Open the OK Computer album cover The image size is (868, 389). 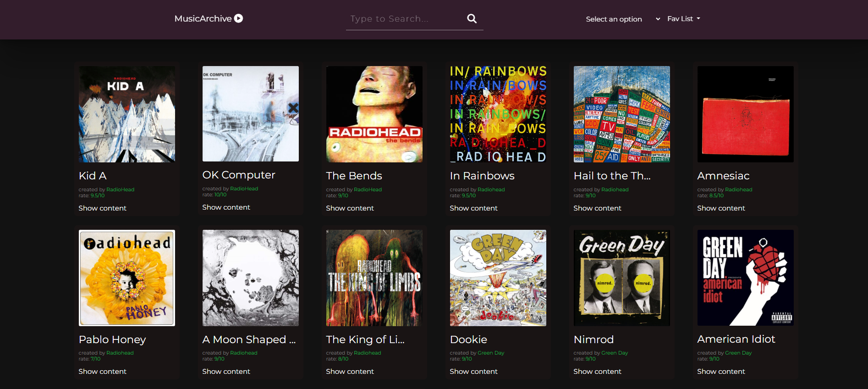click(x=251, y=114)
